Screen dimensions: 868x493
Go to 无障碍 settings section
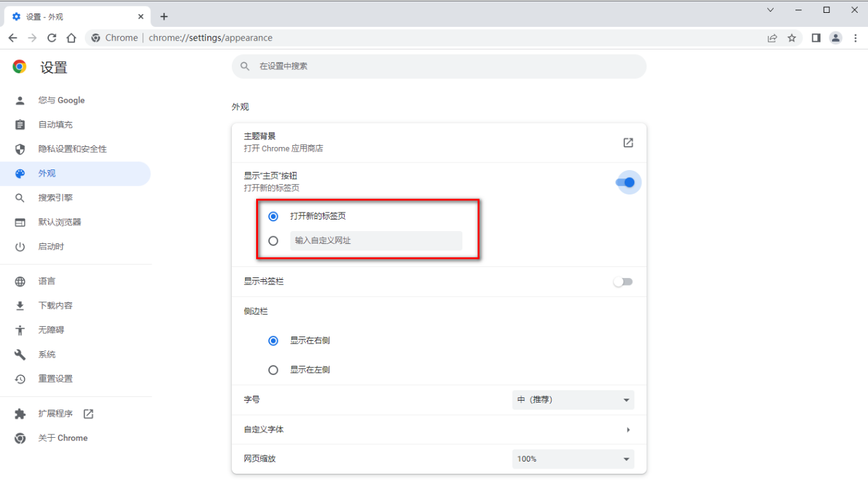[75, 330]
